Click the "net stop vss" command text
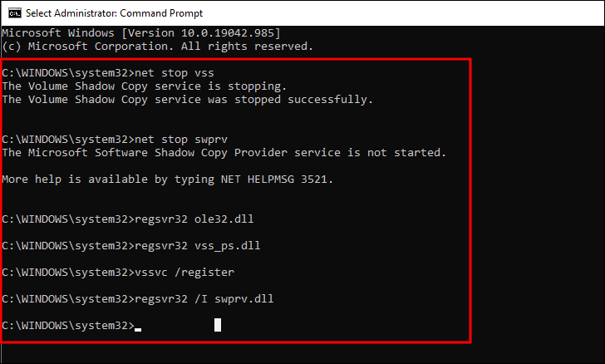Image resolution: width=605 pixels, height=364 pixels. coord(174,72)
